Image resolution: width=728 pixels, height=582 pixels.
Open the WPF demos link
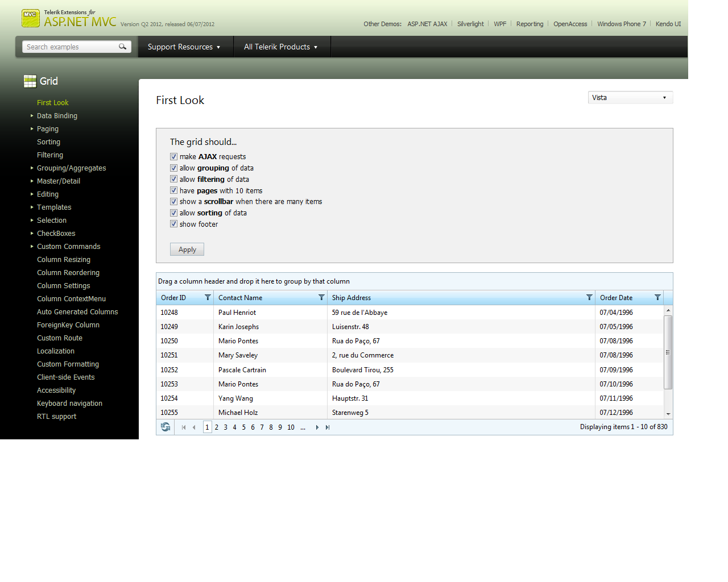click(500, 24)
